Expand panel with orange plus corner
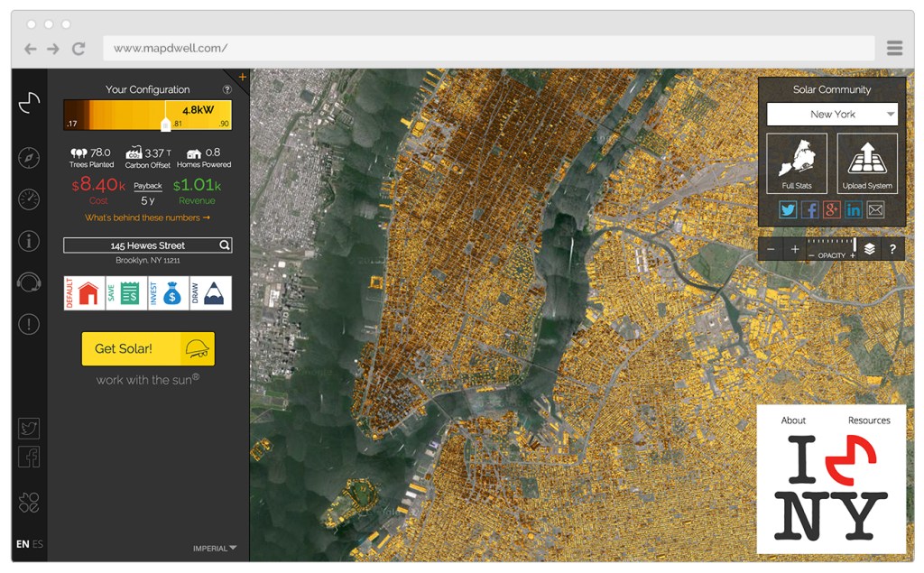 coord(242,77)
